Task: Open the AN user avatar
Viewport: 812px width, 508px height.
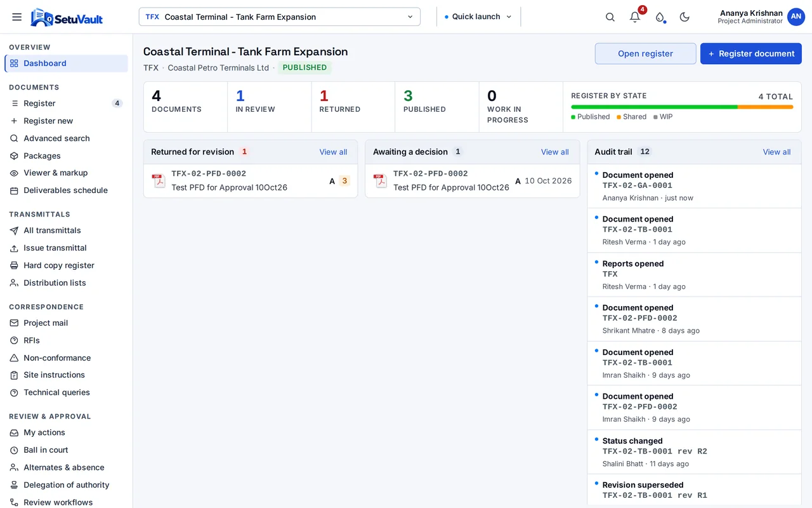Action: coord(796,17)
